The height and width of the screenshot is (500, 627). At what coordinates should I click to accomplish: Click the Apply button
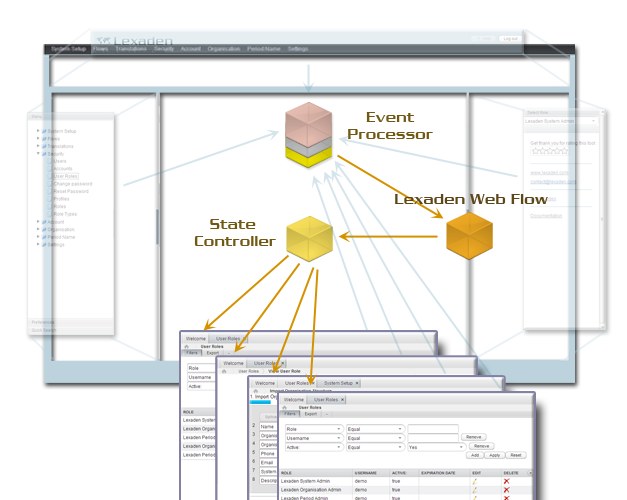coord(495,455)
